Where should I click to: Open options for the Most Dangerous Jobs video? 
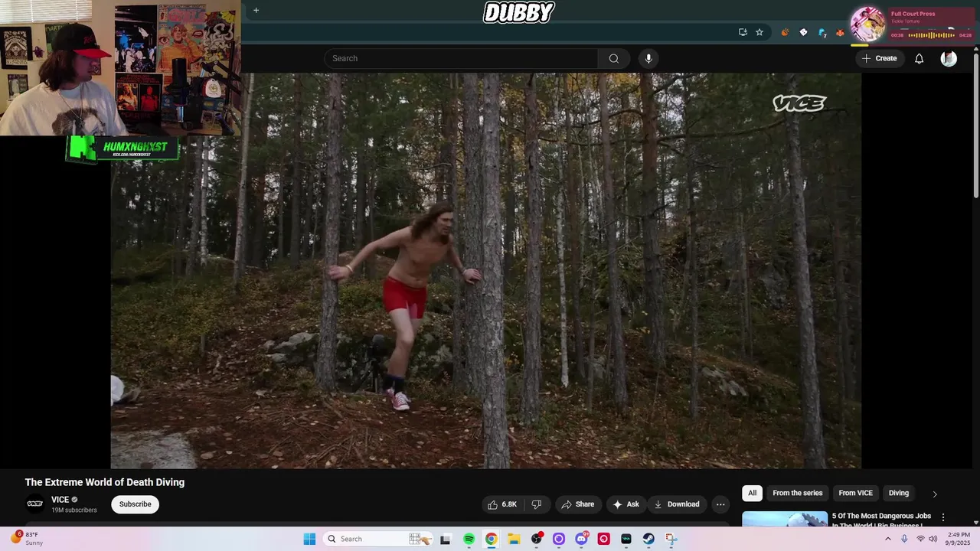click(943, 517)
